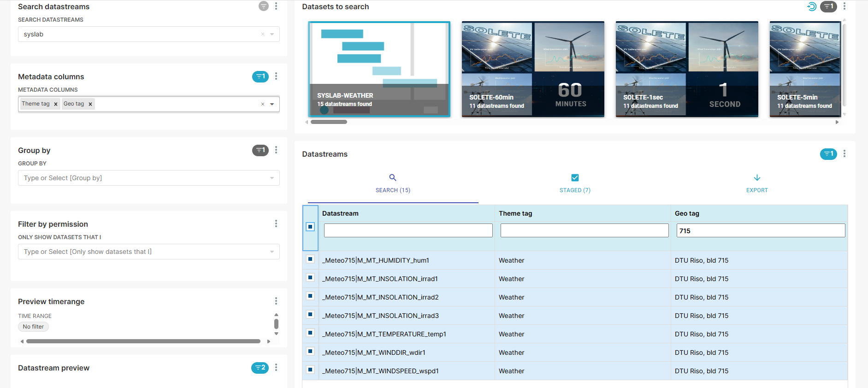This screenshot has height=388, width=868.
Task: Remove the Theme tag chip
Action: (56, 104)
